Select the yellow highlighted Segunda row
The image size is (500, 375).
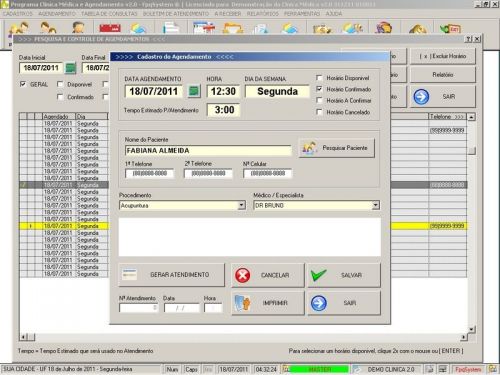tap(64, 226)
